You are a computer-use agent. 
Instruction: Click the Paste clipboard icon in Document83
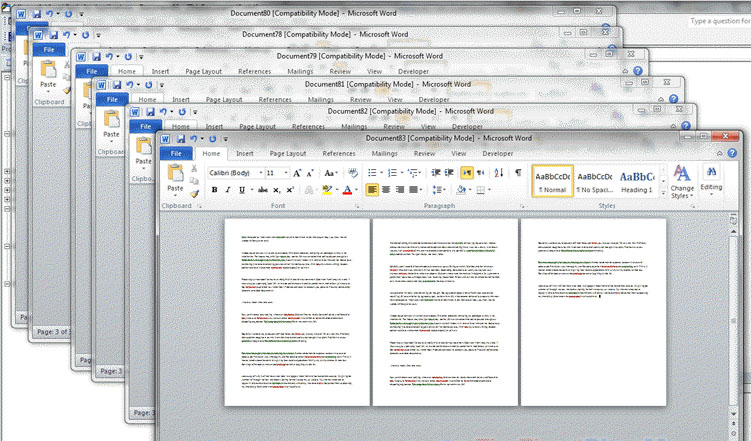click(x=175, y=174)
